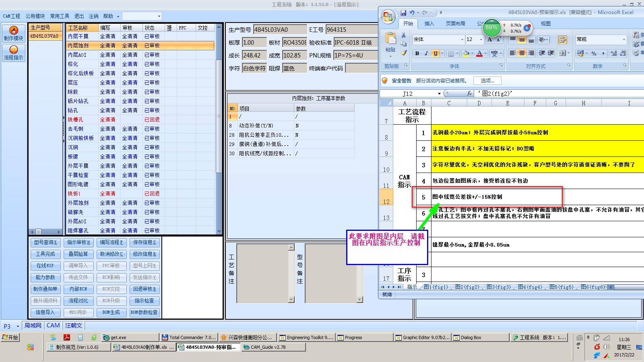Click the 选项... security options button
The width and height of the screenshot is (644, 362).
pos(487,80)
